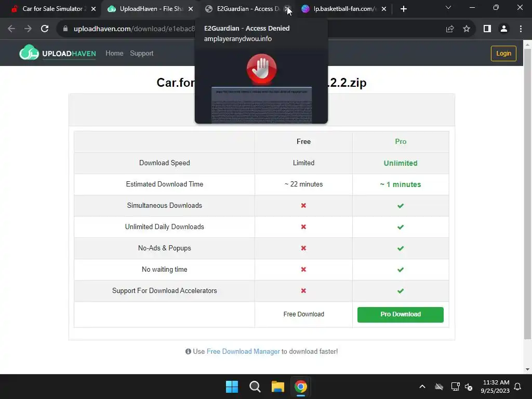Reload the UploadHaven page

click(x=45, y=29)
